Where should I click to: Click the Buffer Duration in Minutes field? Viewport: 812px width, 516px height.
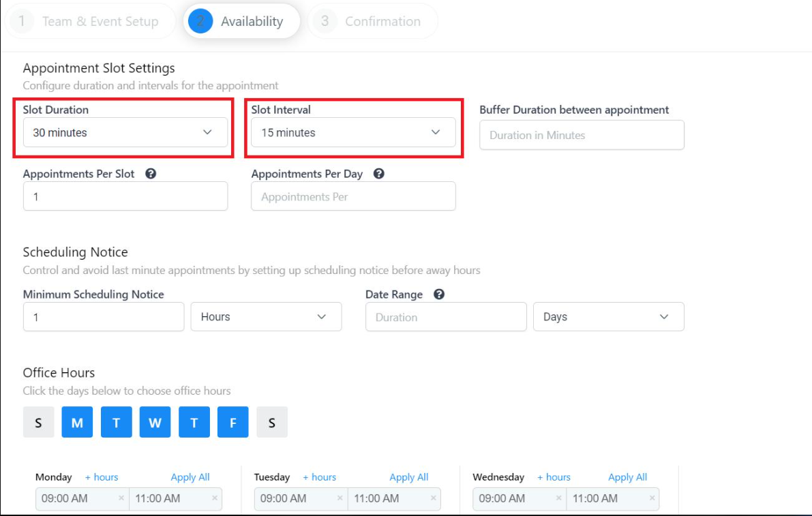pyautogui.click(x=582, y=135)
